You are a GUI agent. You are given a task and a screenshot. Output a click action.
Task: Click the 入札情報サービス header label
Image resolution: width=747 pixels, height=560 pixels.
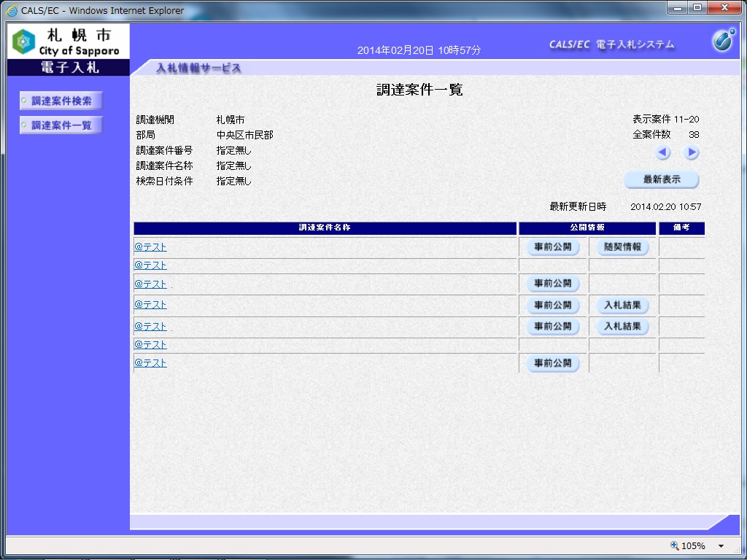[198, 68]
